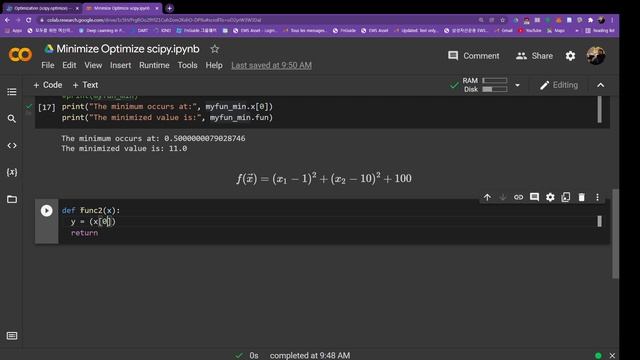
Task: Open the Edit menu
Action: [x=69, y=65]
